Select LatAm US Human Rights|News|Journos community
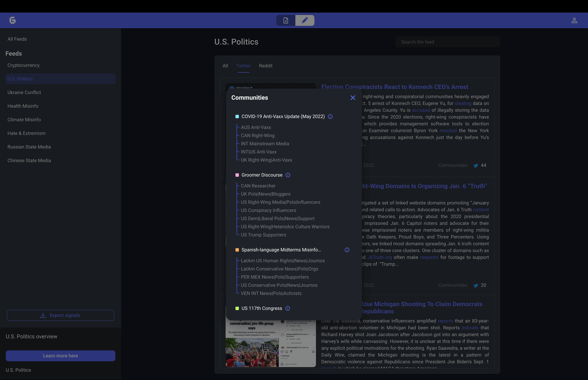The image size is (588, 380). pos(283,261)
